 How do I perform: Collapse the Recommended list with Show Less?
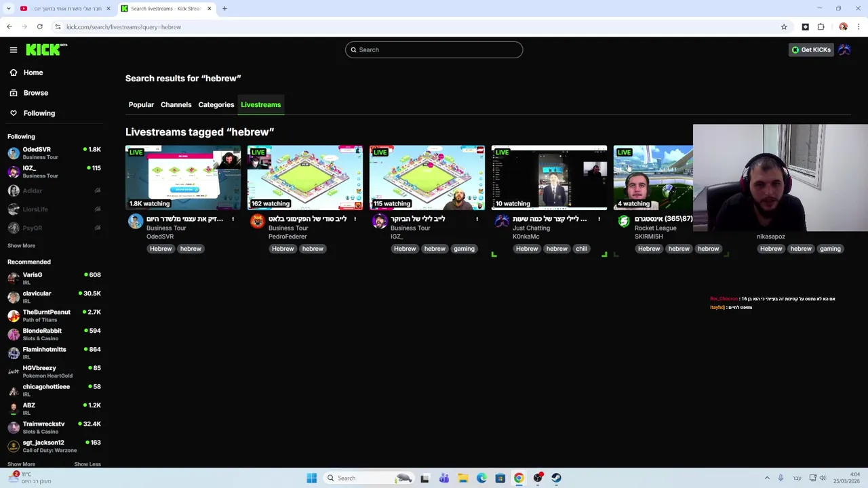pyautogui.click(x=87, y=464)
